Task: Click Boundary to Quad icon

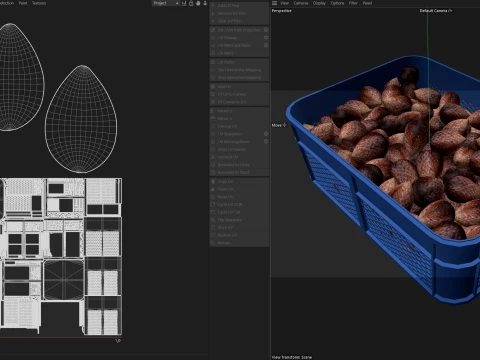Action: tap(213, 172)
